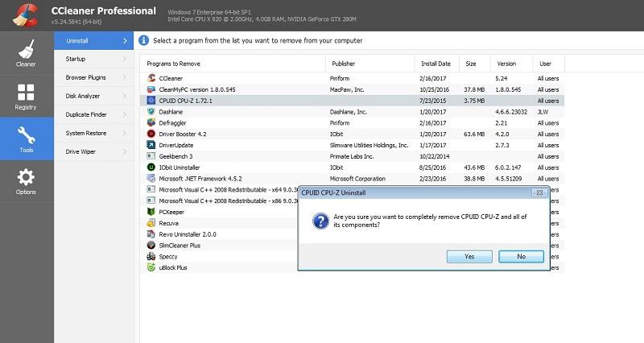Screen dimensions: 644x343
Task: Click install date 7/23/2015 cell
Action: pos(433,101)
